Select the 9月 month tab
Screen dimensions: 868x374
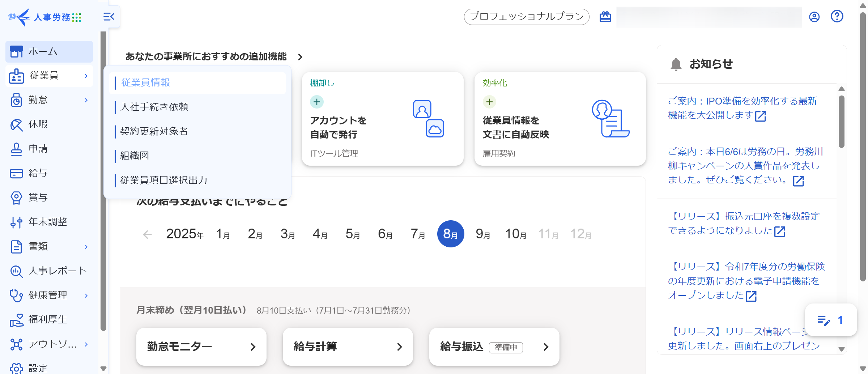(x=483, y=234)
